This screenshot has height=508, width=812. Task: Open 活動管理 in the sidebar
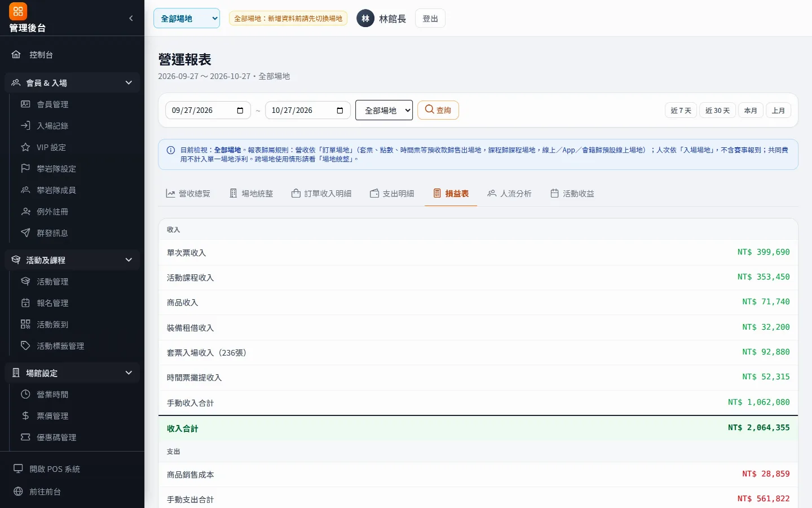74,282
